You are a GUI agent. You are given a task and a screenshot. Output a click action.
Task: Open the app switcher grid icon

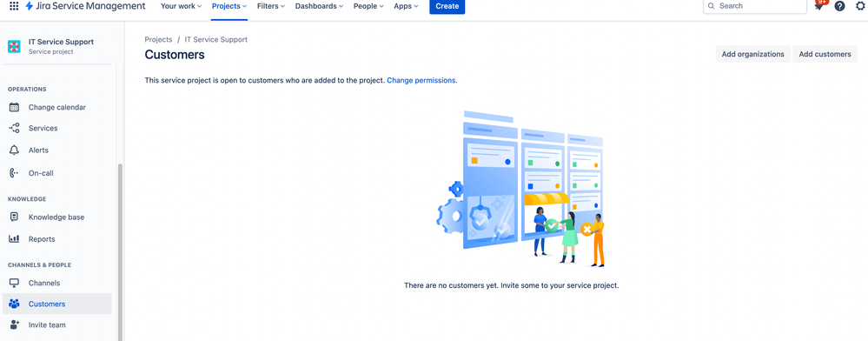click(14, 6)
